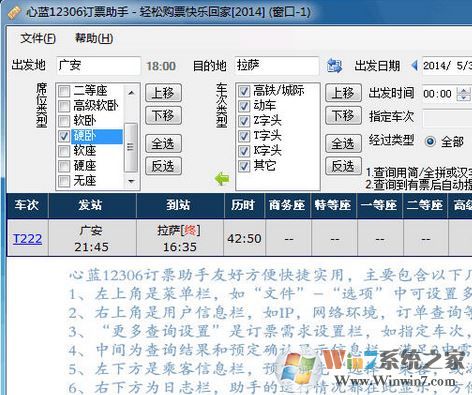Open the 帮助(H) menu
This screenshot has width=472, height=395.
(x=94, y=38)
